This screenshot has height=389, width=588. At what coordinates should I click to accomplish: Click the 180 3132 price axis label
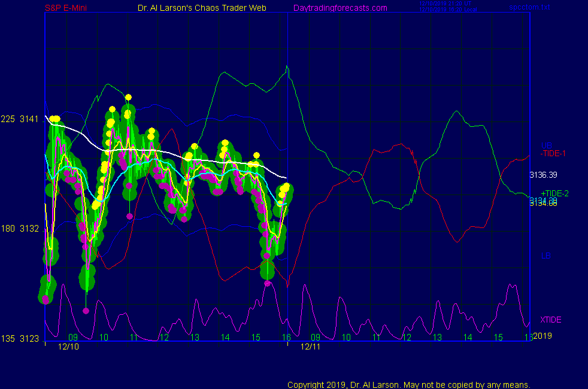pyautogui.click(x=20, y=229)
